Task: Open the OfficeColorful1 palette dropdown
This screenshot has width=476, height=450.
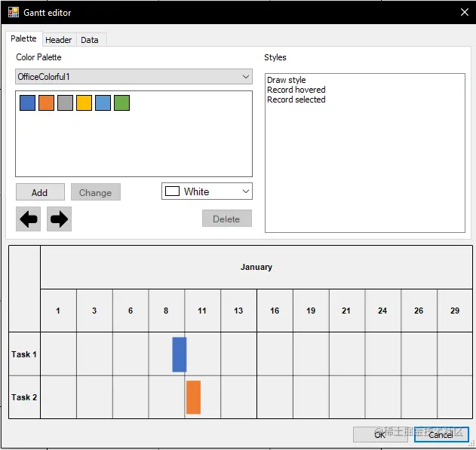Action: click(134, 77)
